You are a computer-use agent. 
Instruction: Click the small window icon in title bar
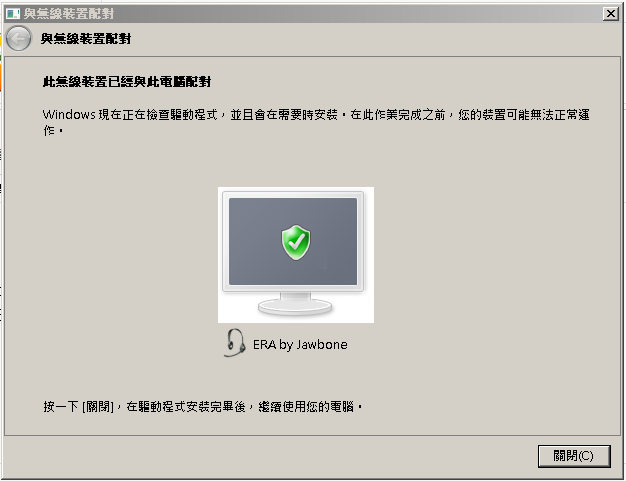tap(13, 14)
